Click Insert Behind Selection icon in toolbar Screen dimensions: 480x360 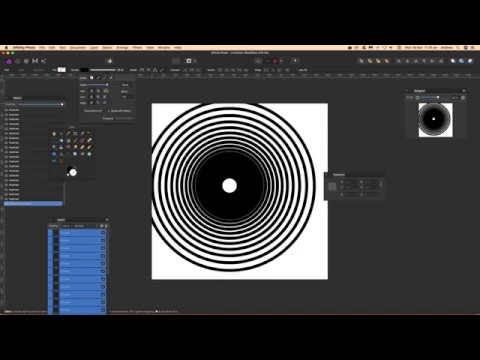coord(453,61)
